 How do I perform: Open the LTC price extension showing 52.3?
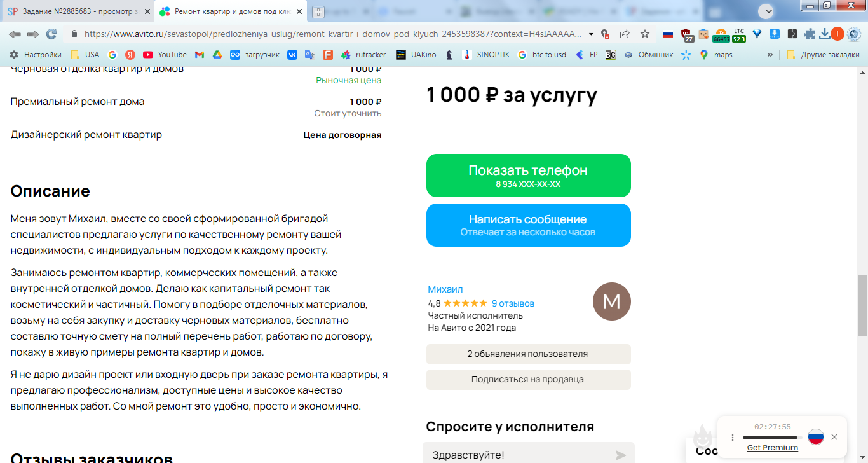[738, 35]
